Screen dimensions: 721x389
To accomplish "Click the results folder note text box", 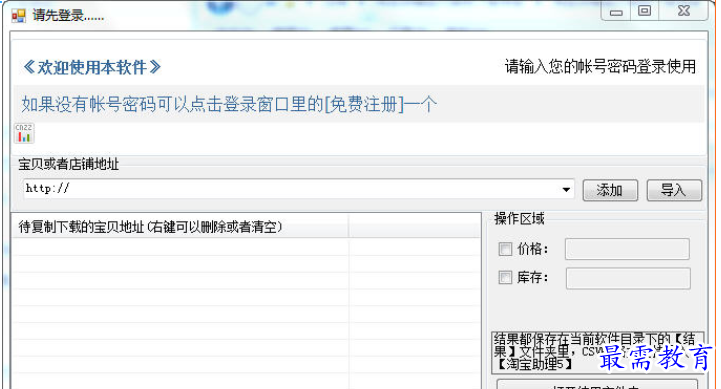I will tap(597, 352).
